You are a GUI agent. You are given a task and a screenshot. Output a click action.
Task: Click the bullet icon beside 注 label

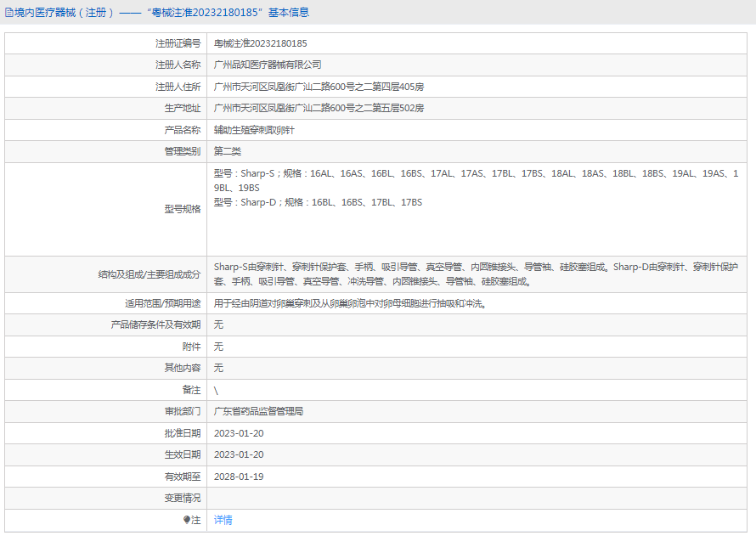187,520
